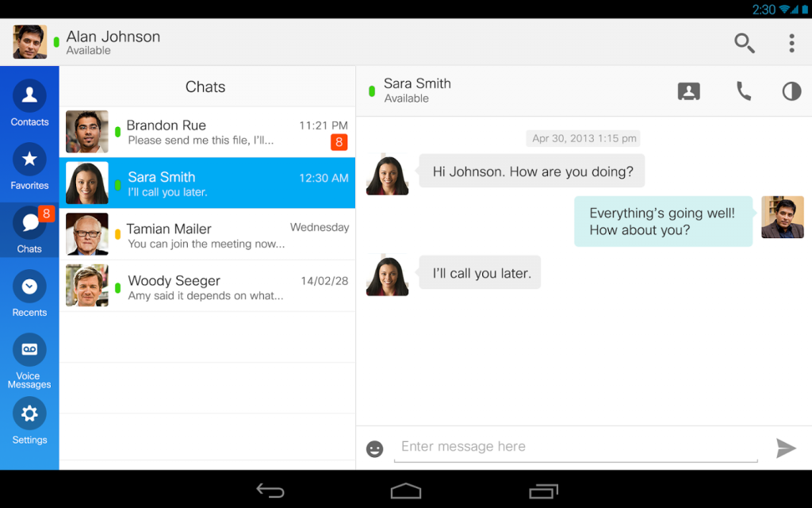812x508 pixels.
Task: Open Sara Smith's contact card icon
Action: tap(689, 91)
